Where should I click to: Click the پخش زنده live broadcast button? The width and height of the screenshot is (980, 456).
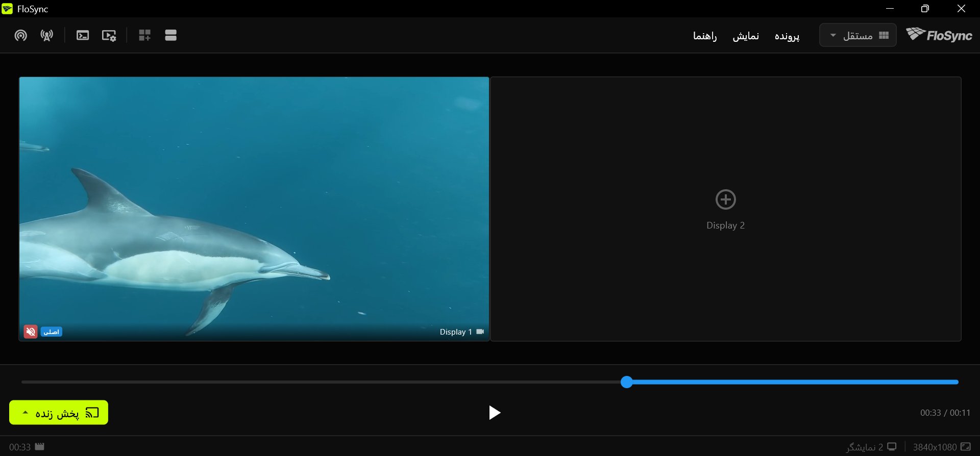click(x=59, y=413)
